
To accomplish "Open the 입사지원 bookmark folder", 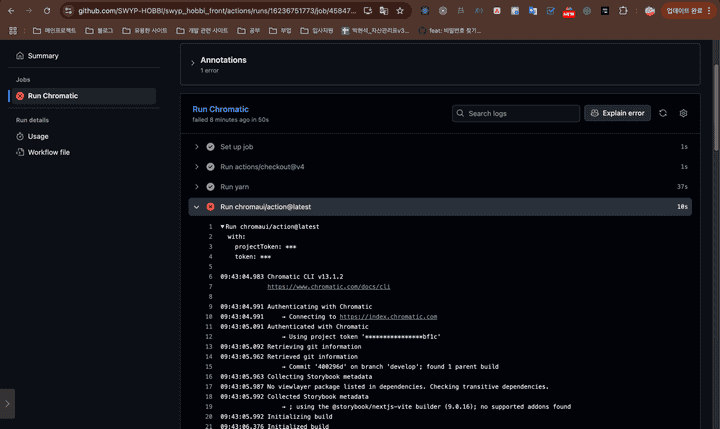I will tap(317, 31).
